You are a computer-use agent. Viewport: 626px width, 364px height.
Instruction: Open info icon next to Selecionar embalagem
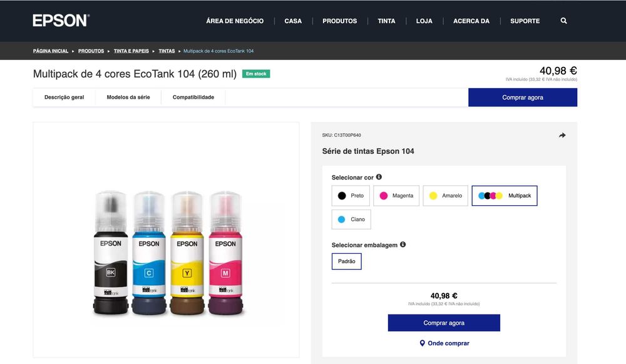coord(403,245)
